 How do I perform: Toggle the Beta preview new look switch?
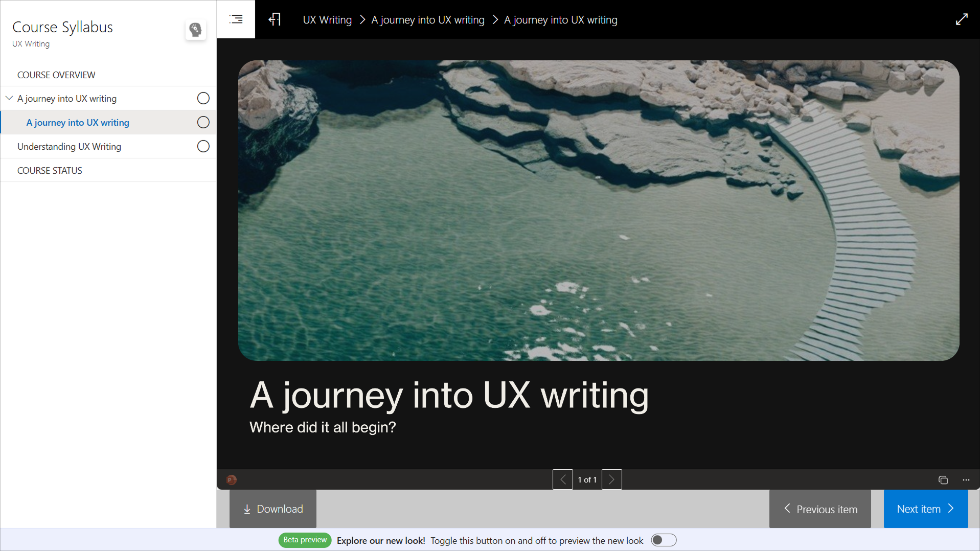664,540
